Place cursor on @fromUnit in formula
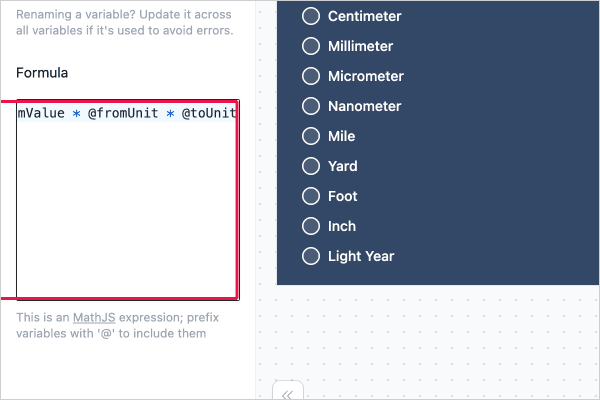This screenshot has height=400, width=600. [123, 113]
